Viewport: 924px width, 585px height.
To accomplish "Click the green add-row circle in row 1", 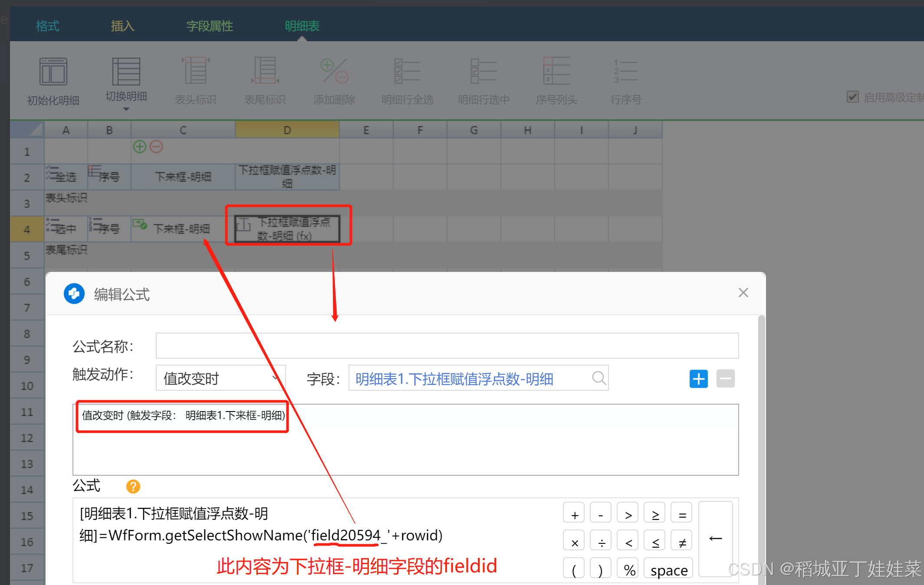I will pyautogui.click(x=139, y=147).
